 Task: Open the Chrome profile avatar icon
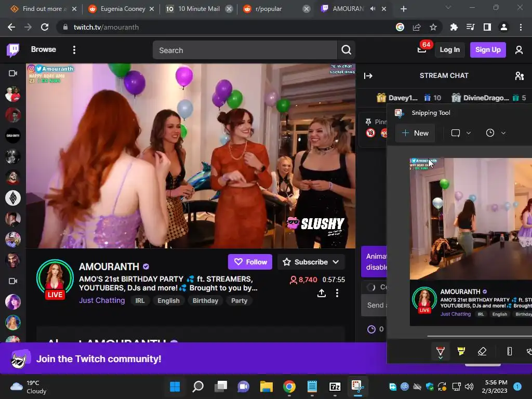504,27
